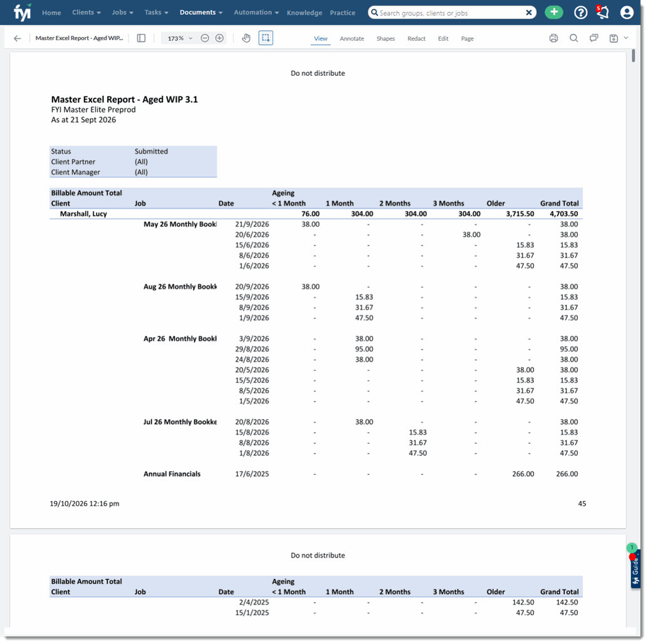Click the 'Submitted' status value

(151, 152)
